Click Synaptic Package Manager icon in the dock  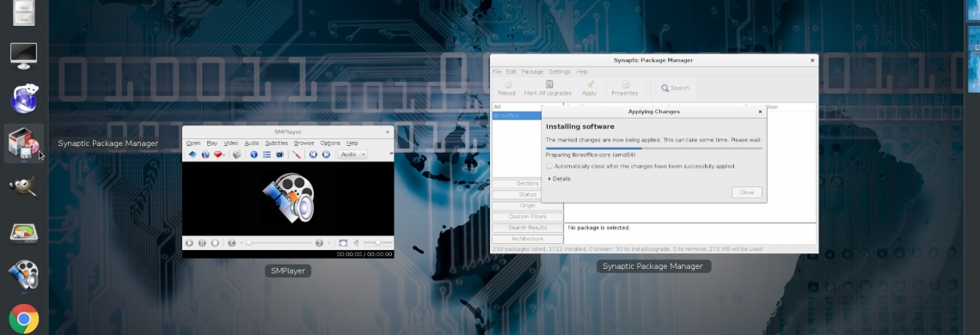(24, 143)
